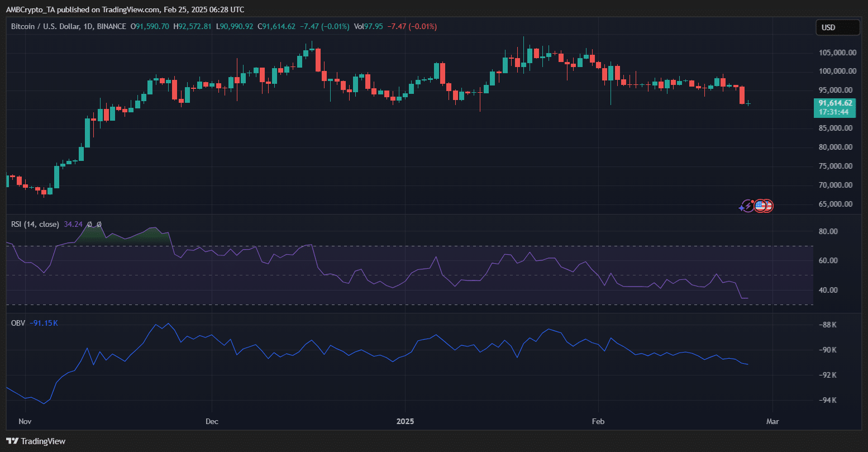The height and width of the screenshot is (452, 868).
Task: Click the high value H92,572.81
Action: (x=193, y=26)
